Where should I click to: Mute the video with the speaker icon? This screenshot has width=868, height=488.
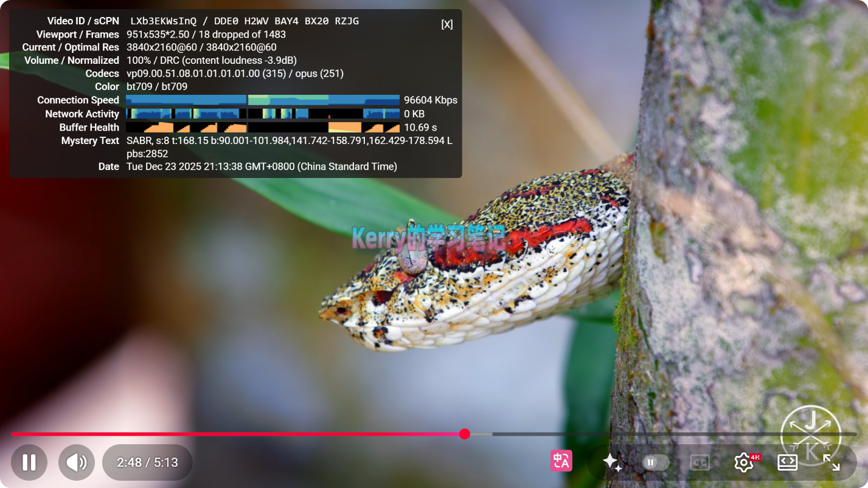click(x=77, y=462)
